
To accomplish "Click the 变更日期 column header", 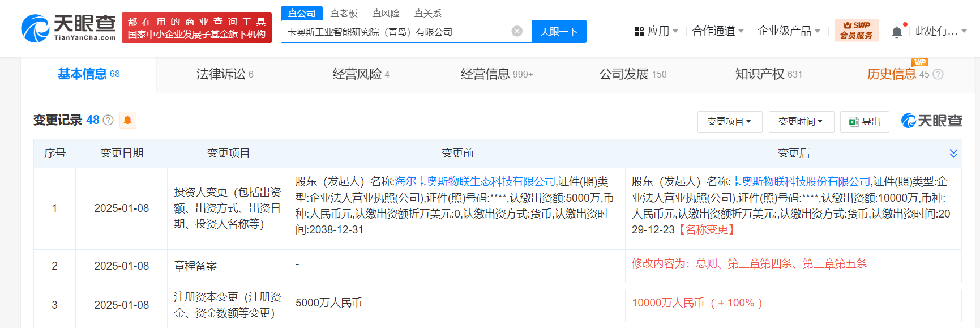I will 122,153.
